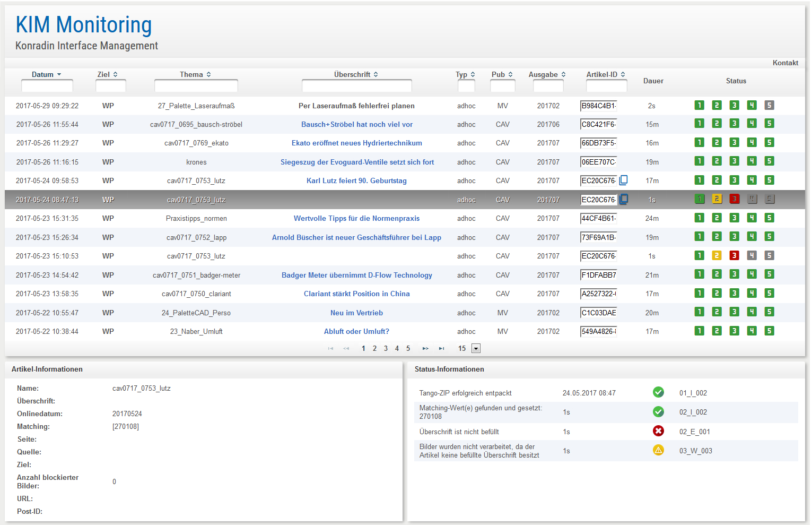The image size is (812, 525).
Task: Click green check icon for Tango-ZIP entpackt
Action: [658, 392]
